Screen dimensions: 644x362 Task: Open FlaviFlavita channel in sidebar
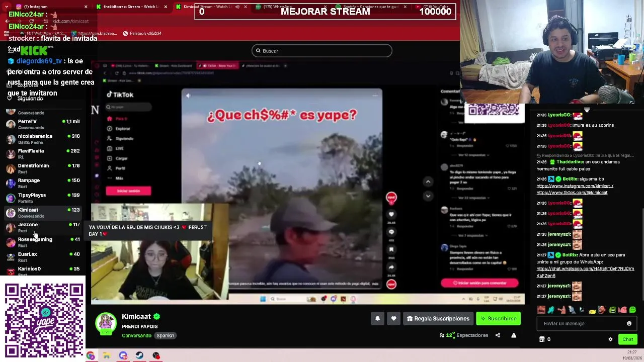coord(43,153)
